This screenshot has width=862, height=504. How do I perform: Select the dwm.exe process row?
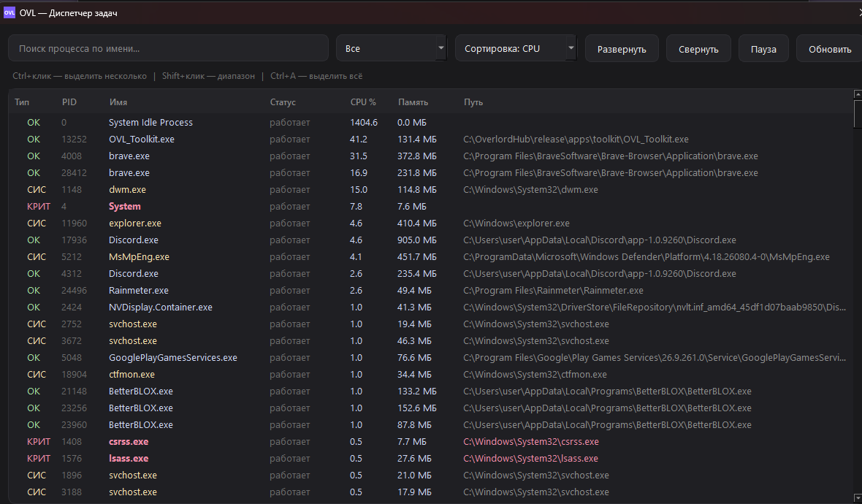coord(430,190)
